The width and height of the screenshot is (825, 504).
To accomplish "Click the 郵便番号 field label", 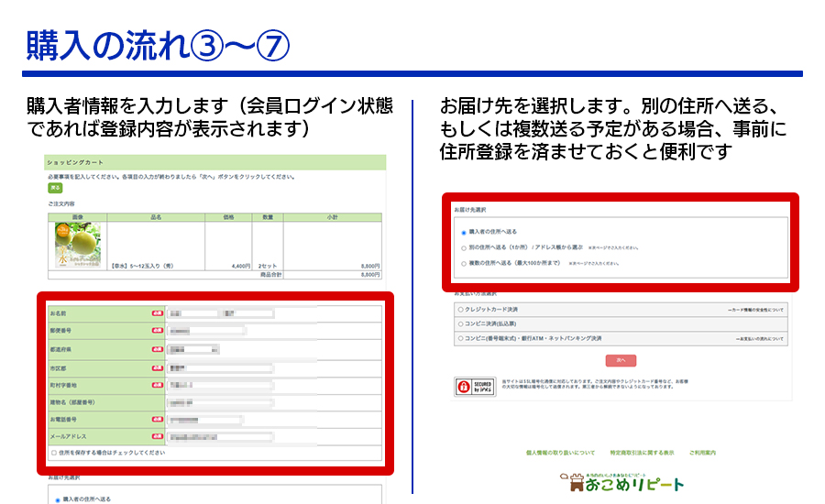I will [x=60, y=331].
